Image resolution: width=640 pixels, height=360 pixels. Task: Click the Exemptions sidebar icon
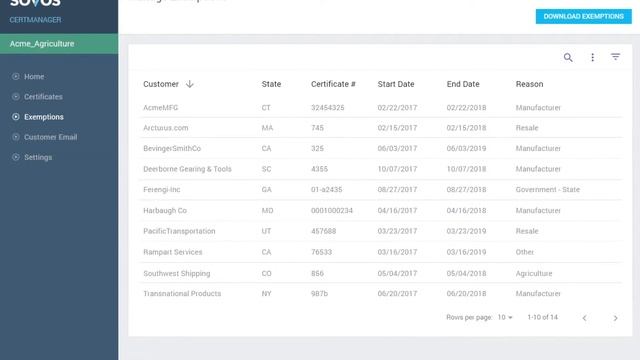click(x=16, y=117)
